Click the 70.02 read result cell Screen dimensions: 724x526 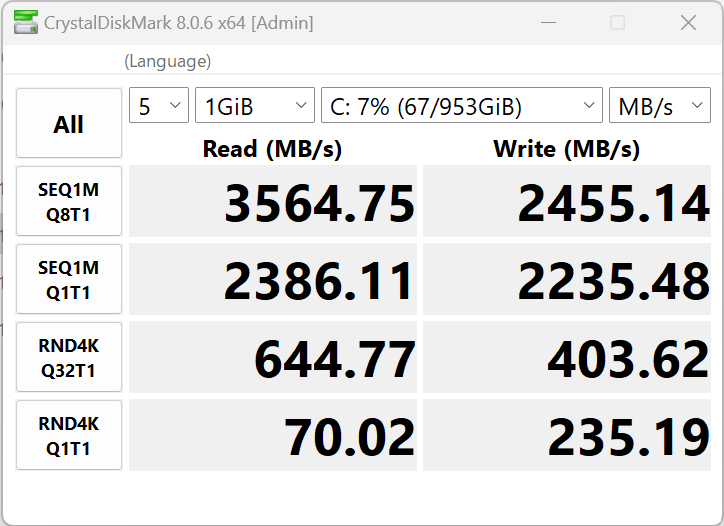[273, 435]
